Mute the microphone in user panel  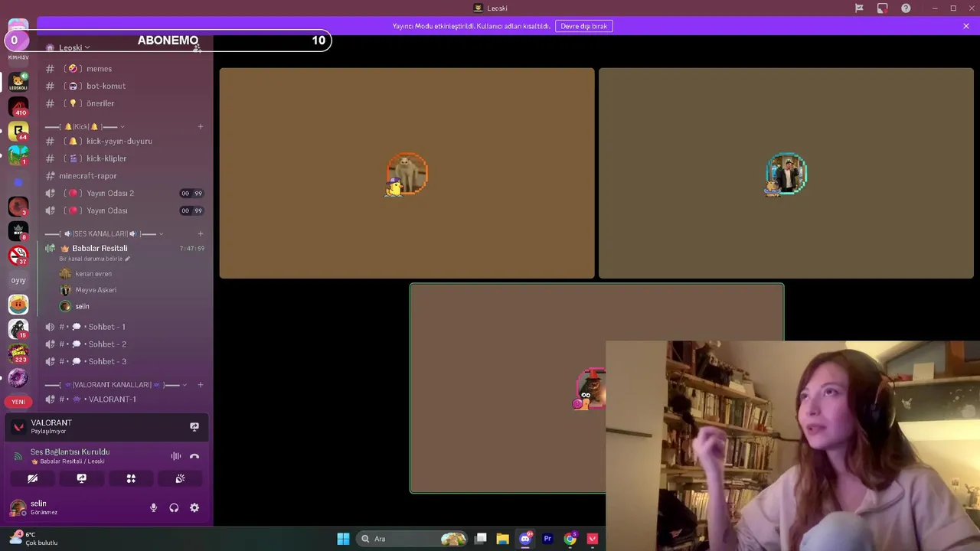pyautogui.click(x=153, y=507)
